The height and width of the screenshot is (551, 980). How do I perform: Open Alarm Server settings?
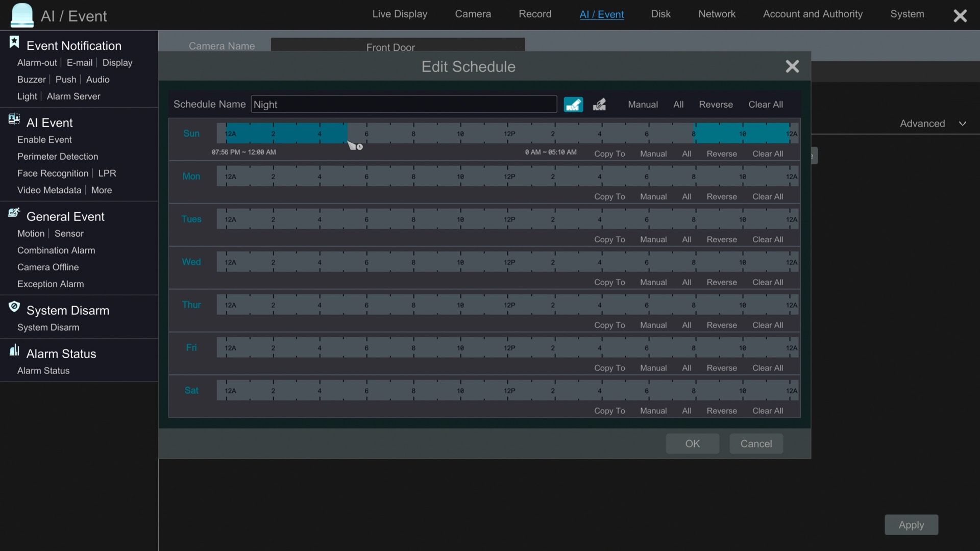tap(73, 96)
